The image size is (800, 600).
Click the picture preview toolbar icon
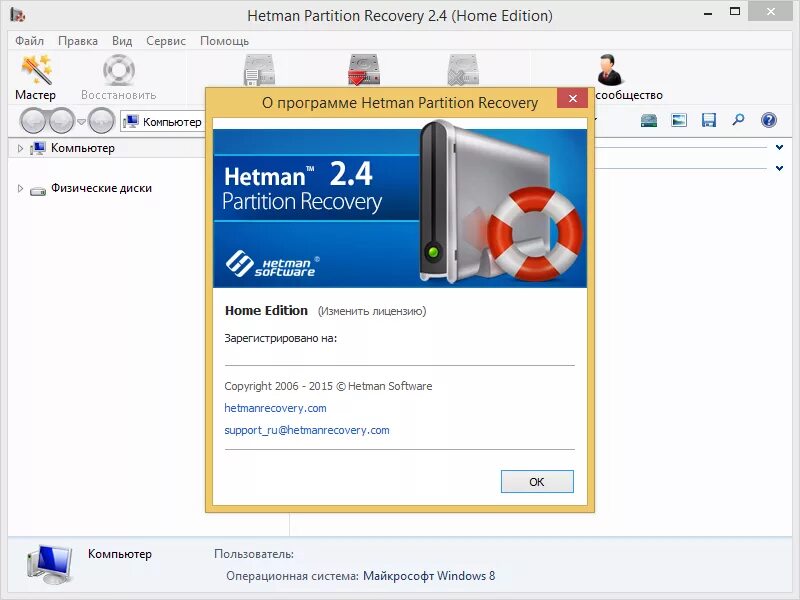click(x=679, y=120)
